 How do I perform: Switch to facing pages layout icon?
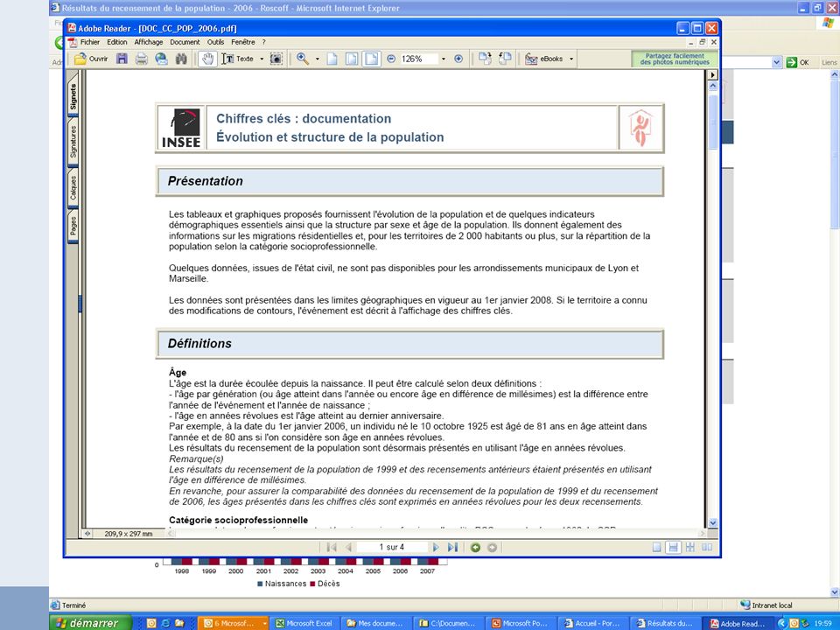click(x=707, y=547)
